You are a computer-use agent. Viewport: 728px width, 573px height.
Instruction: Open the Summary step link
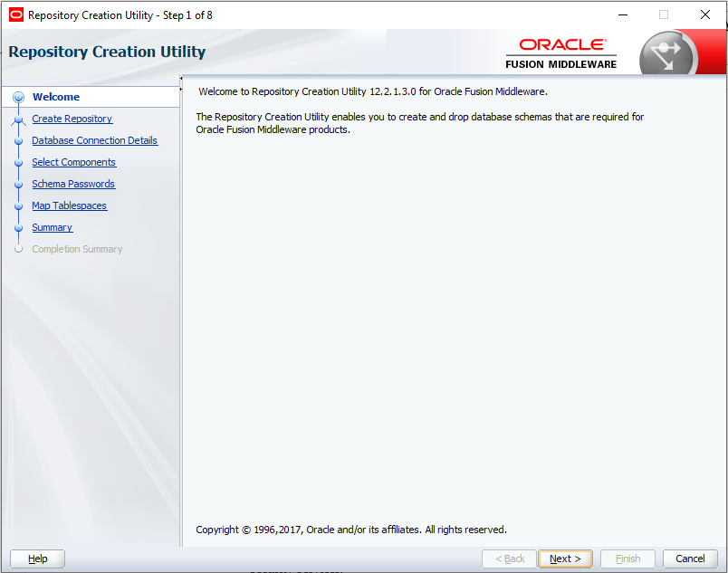coord(52,227)
